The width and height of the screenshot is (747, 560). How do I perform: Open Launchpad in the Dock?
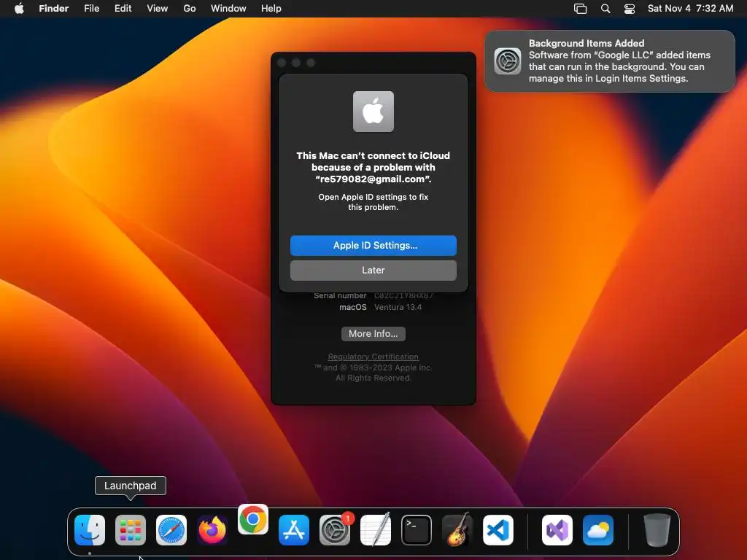click(x=130, y=529)
